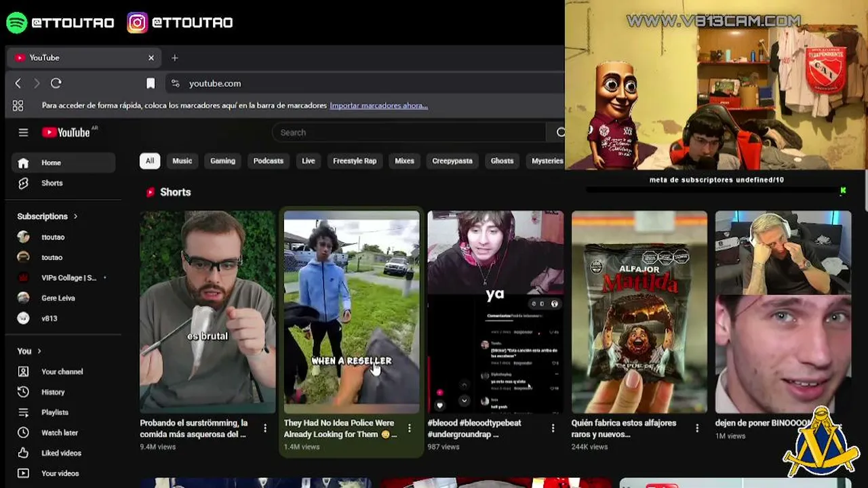Screen dimensions: 868x488
Task: Open the Liked videos thumbs-up icon
Action: point(24,453)
